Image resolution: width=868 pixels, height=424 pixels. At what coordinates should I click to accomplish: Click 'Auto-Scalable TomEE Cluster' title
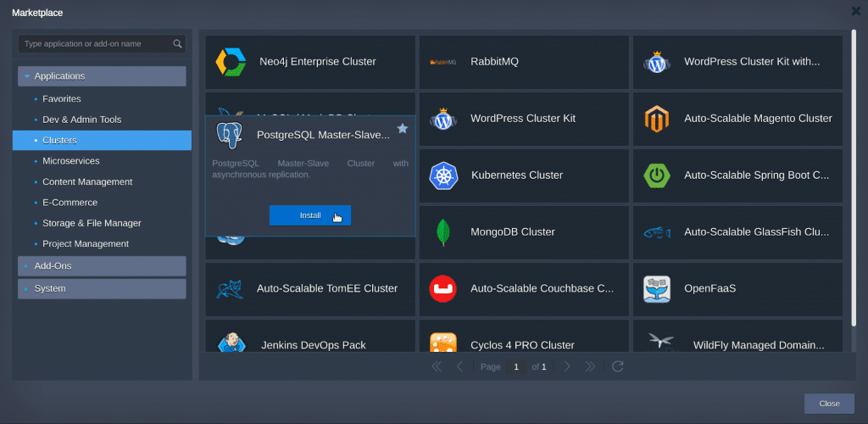click(327, 288)
